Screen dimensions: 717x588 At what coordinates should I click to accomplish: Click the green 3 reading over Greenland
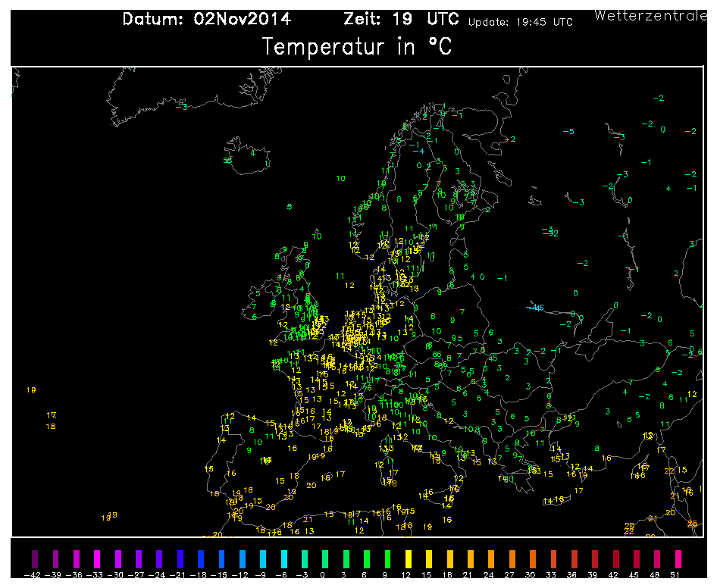pyautogui.click(x=184, y=108)
